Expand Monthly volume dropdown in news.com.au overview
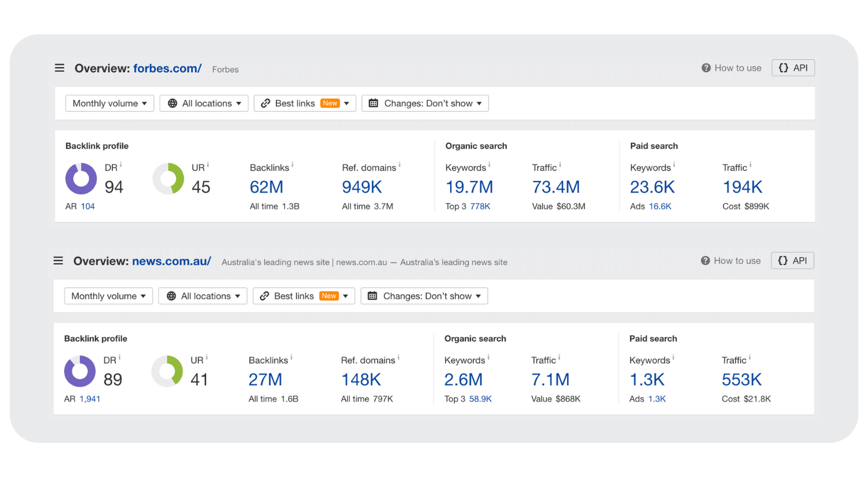The height and width of the screenshot is (477, 868). [x=108, y=296]
